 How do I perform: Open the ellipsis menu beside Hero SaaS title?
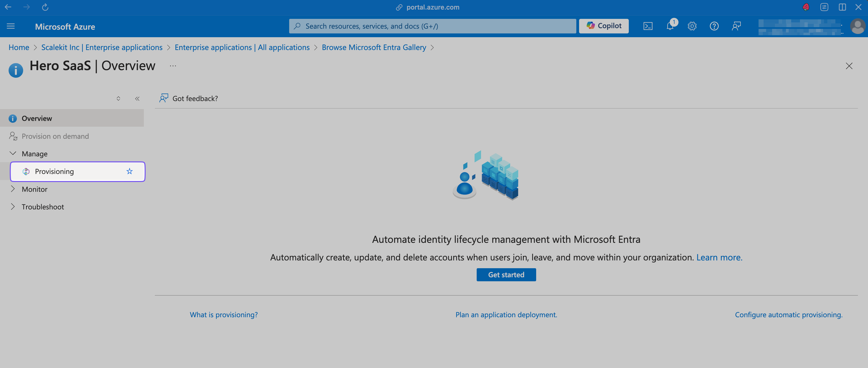[172, 66]
